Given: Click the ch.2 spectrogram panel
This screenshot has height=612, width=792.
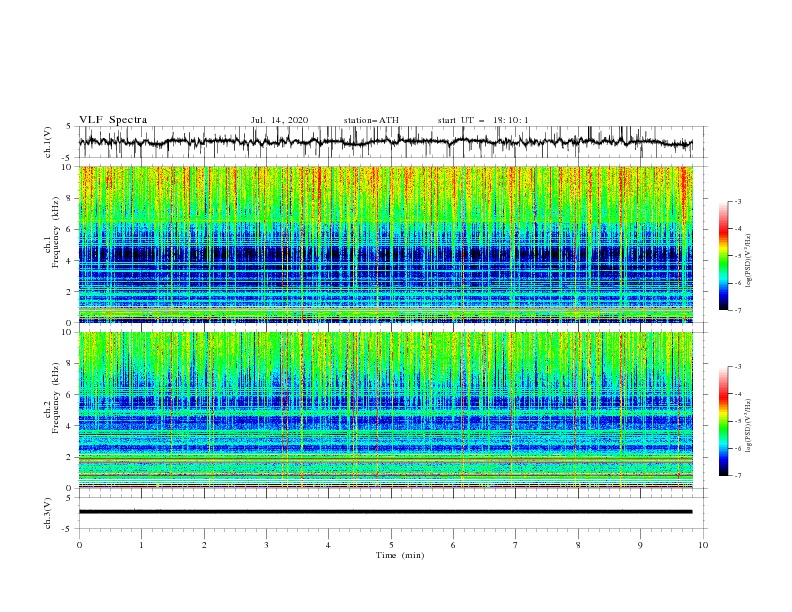Looking at the screenshot, I should click(x=385, y=410).
